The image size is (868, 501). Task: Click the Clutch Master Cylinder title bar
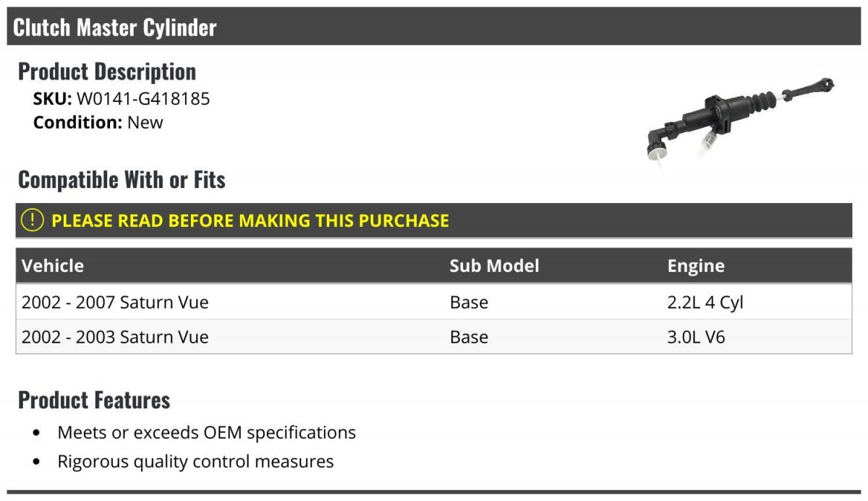click(x=114, y=27)
